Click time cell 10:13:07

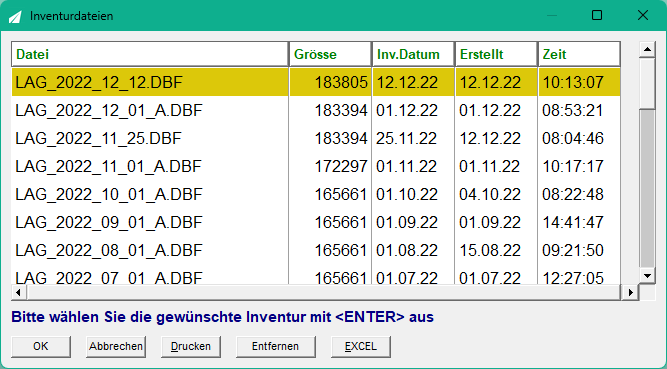[x=573, y=82]
